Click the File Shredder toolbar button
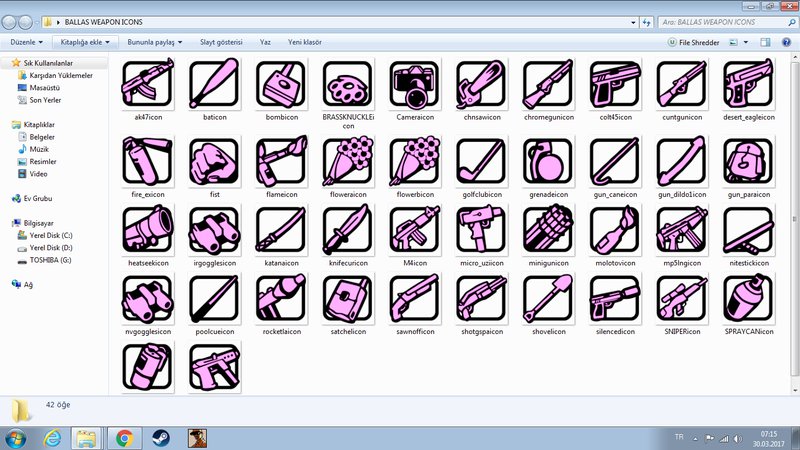Viewport: 800px width, 450px height. point(693,42)
